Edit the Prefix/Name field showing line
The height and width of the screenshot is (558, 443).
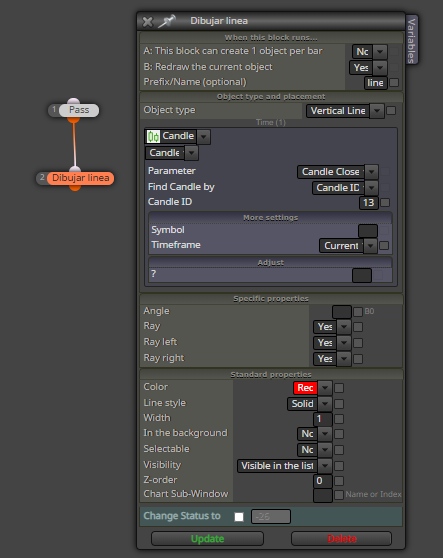(x=375, y=83)
